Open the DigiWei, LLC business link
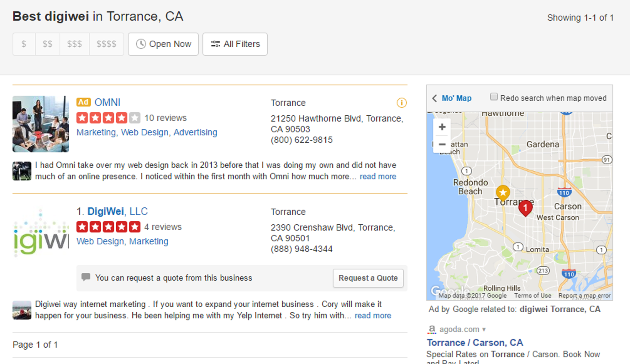 tap(117, 211)
